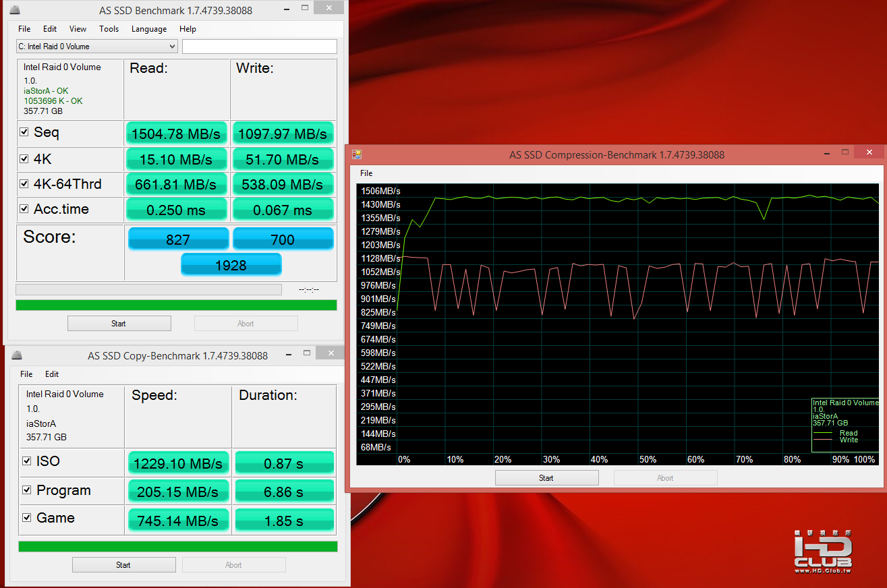Open Edit menu in AS SSD Benchmark
Viewport: 887px width, 588px height.
tap(50, 29)
